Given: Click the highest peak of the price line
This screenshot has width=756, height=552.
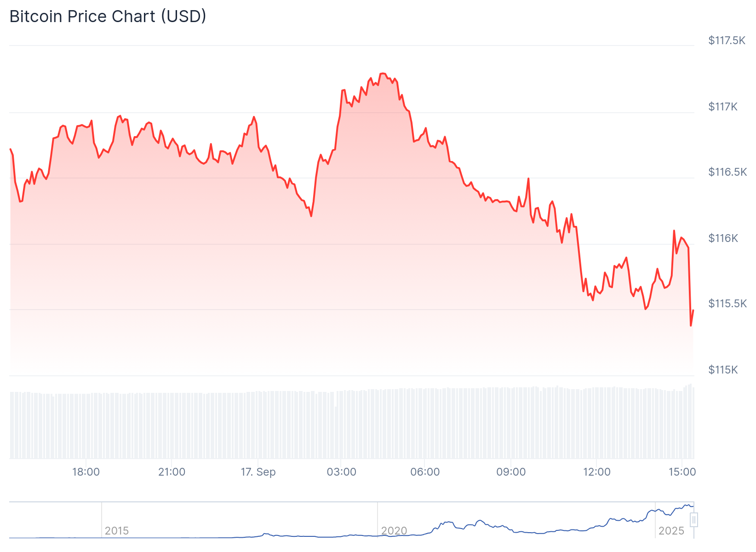Looking at the screenshot, I should click(x=383, y=74).
